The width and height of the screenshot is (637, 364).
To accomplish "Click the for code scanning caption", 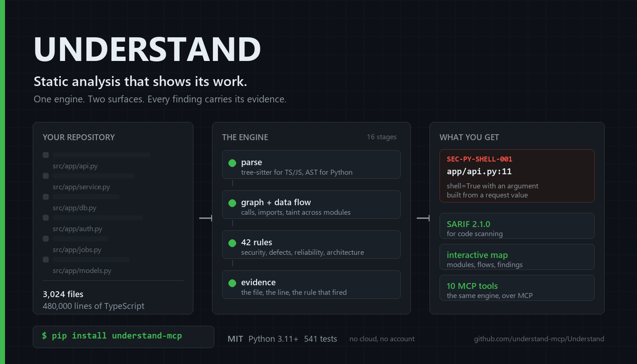I will point(475,234).
